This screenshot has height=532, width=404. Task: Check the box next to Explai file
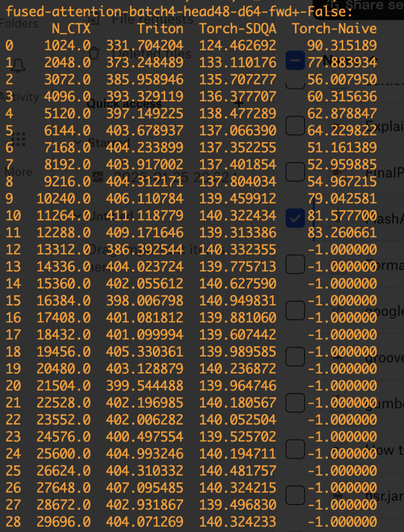click(295, 125)
